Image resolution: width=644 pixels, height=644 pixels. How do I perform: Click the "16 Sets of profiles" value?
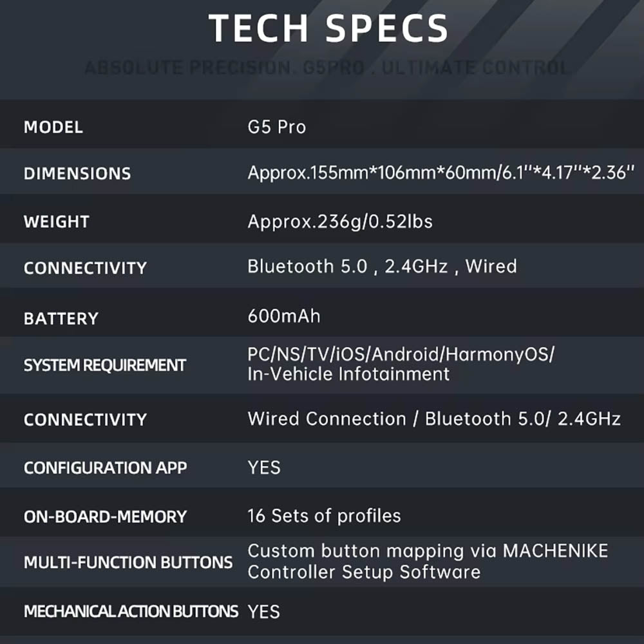click(324, 516)
